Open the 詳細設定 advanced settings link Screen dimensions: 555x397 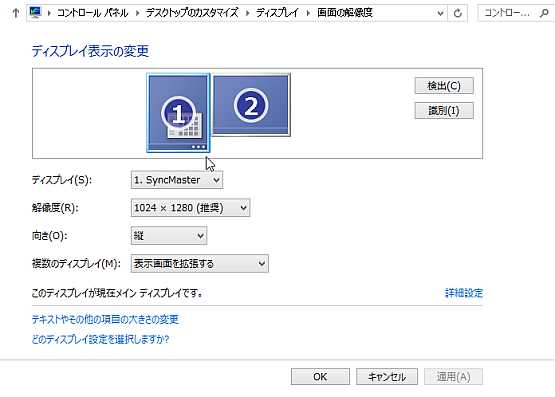464,293
